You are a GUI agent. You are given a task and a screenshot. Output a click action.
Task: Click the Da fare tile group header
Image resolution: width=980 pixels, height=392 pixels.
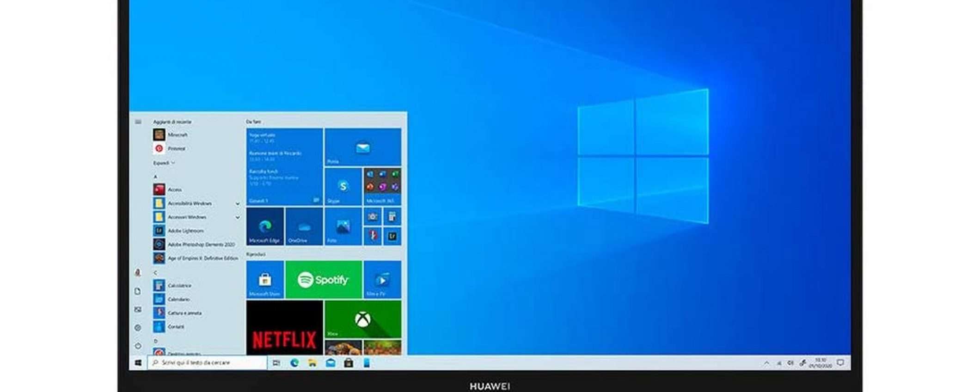(253, 122)
